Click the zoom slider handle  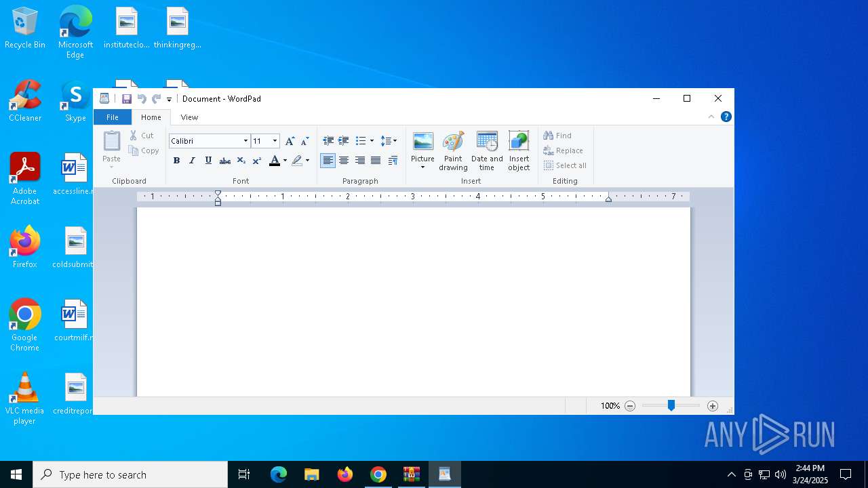click(671, 405)
